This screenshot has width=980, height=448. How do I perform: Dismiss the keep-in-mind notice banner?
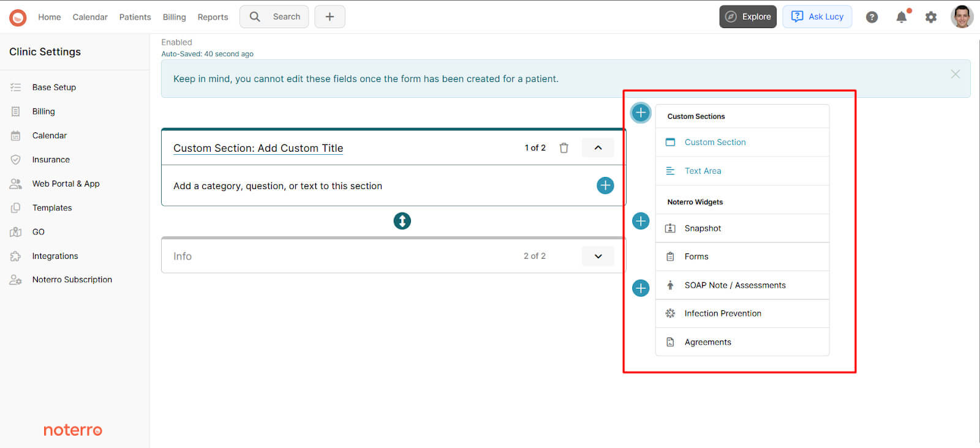point(955,74)
